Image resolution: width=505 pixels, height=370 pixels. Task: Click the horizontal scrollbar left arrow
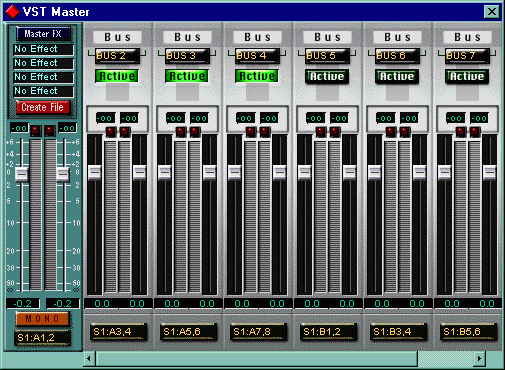click(89, 359)
